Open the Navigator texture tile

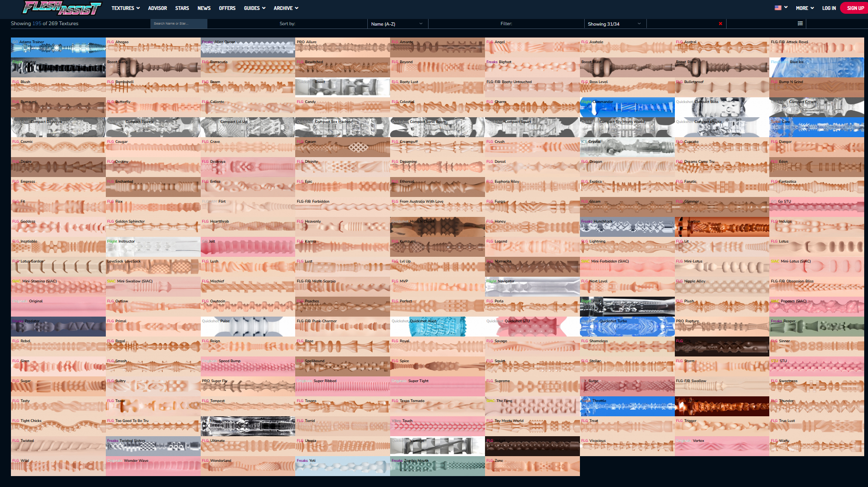click(532, 287)
